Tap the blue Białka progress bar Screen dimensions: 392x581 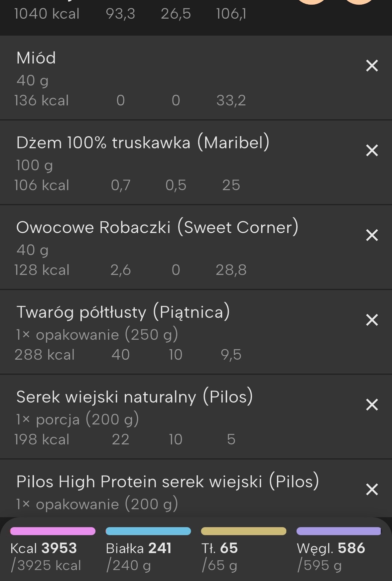click(x=148, y=531)
